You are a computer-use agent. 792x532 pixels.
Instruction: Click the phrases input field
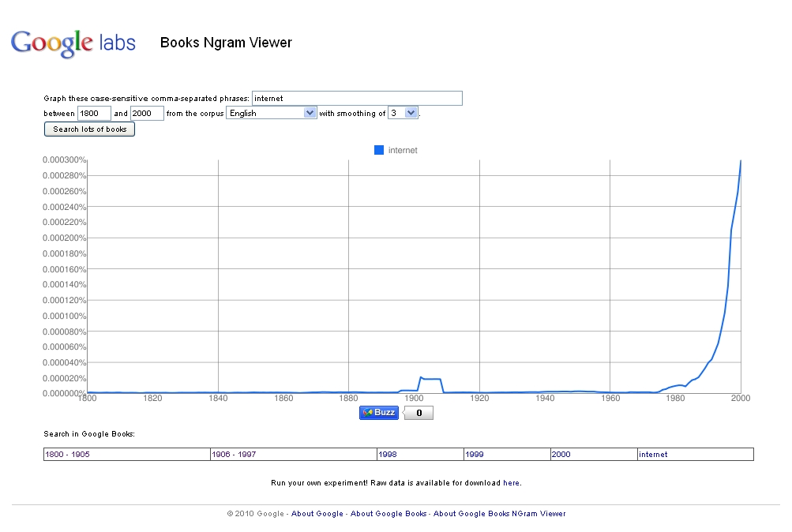click(357, 99)
